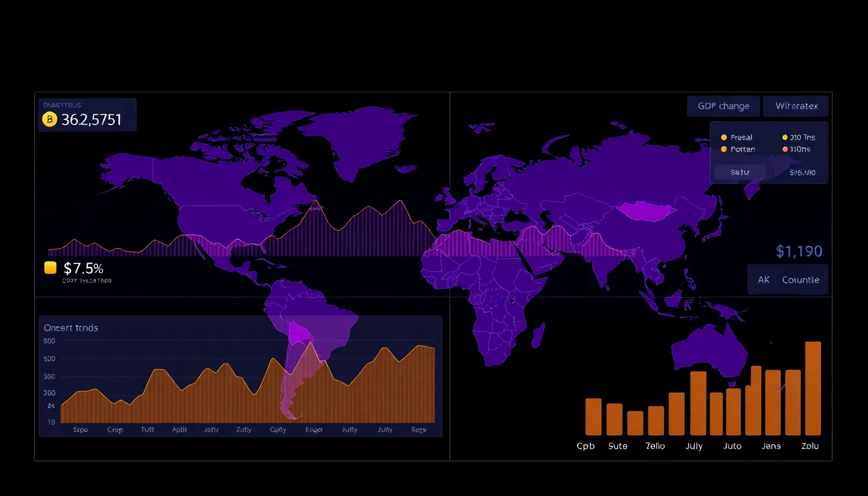Open the AK Countile dropdown
The height and width of the screenshot is (496, 868).
787,279
